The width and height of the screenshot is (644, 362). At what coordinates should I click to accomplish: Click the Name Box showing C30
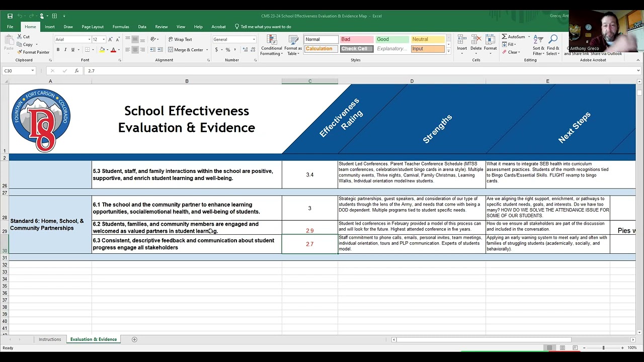point(19,71)
